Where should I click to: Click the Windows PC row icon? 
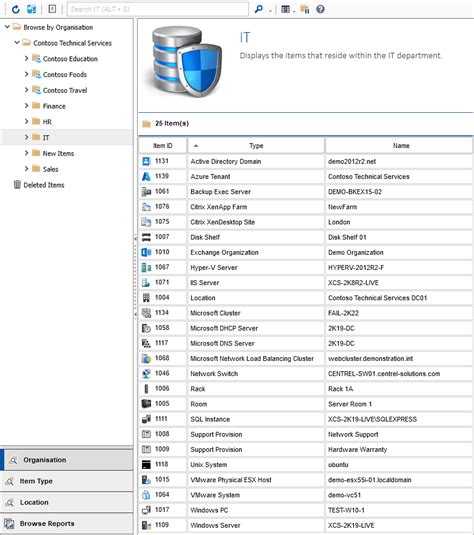tap(146, 510)
